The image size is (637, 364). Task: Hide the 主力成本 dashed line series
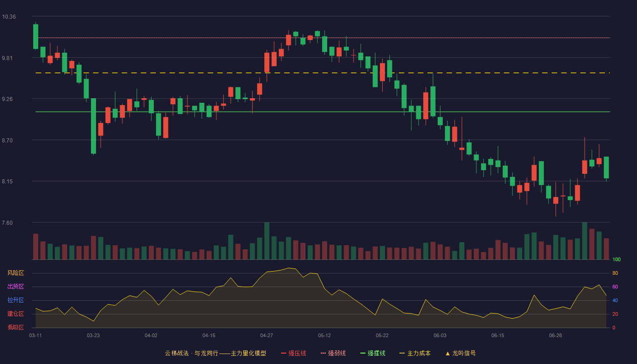415,353
